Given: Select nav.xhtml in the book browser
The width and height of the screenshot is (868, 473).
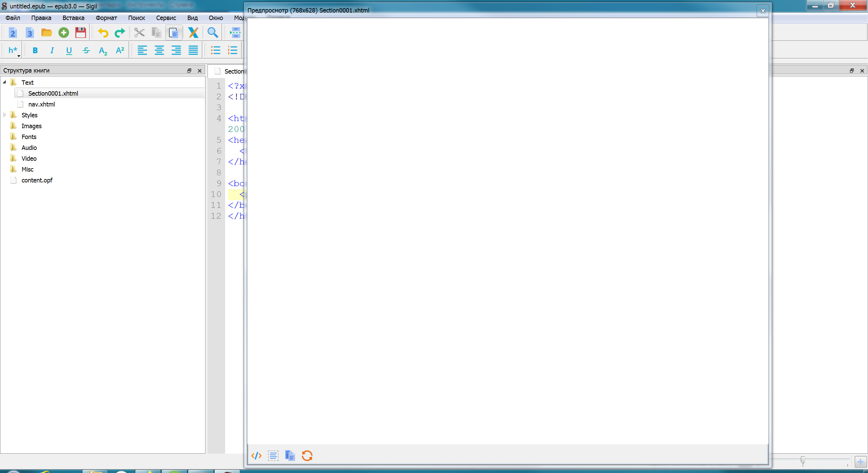Looking at the screenshot, I should (x=41, y=104).
